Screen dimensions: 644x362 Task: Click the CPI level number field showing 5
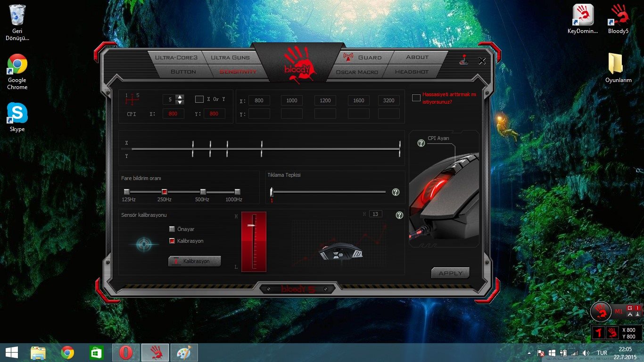(170, 99)
